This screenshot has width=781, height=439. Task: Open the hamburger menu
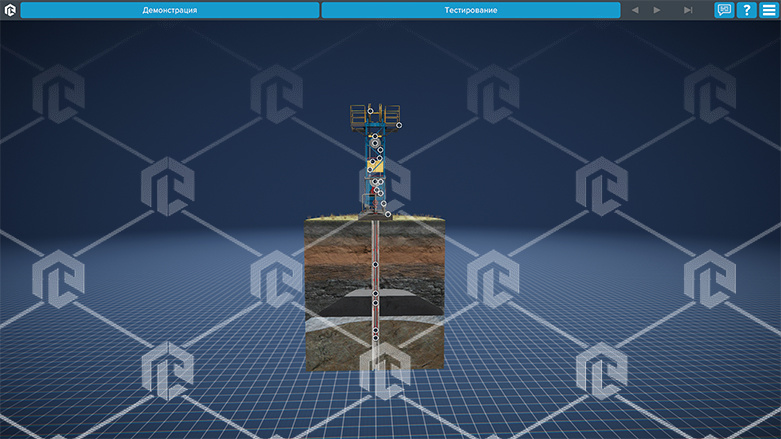pos(769,10)
